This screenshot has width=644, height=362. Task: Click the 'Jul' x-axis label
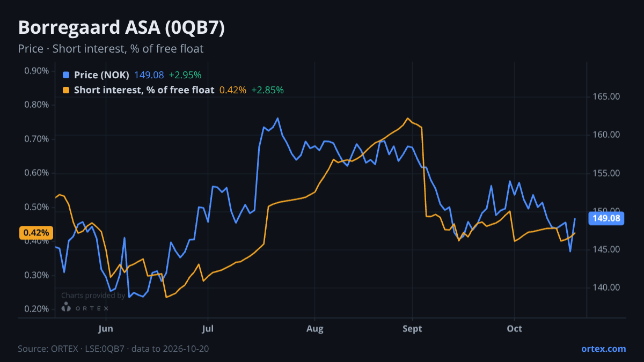[208, 328]
